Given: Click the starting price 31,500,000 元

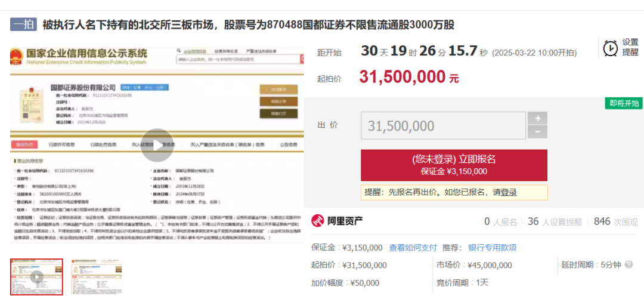Looking at the screenshot, I should click(x=409, y=77).
